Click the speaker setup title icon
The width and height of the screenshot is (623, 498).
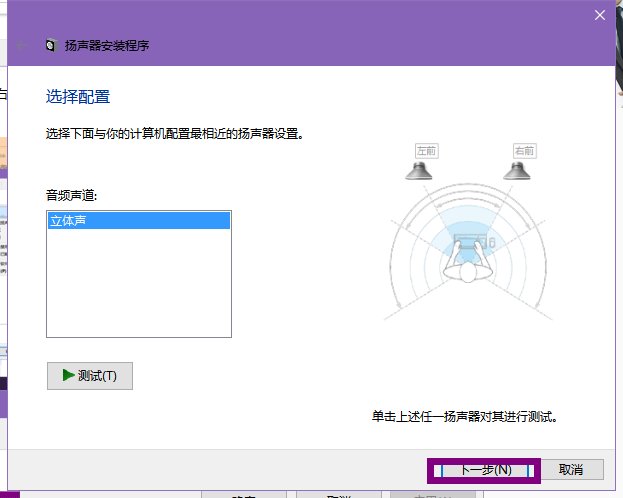pos(50,46)
